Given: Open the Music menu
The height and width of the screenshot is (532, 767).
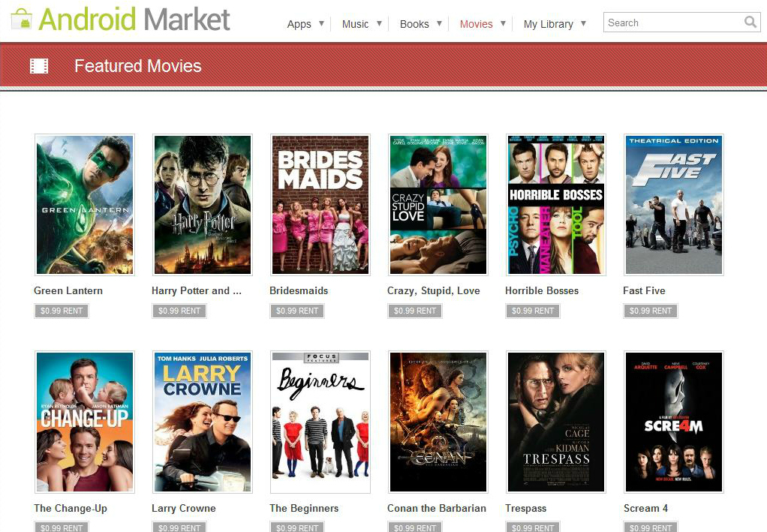Looking at the screenshot, I should (355, 24).
